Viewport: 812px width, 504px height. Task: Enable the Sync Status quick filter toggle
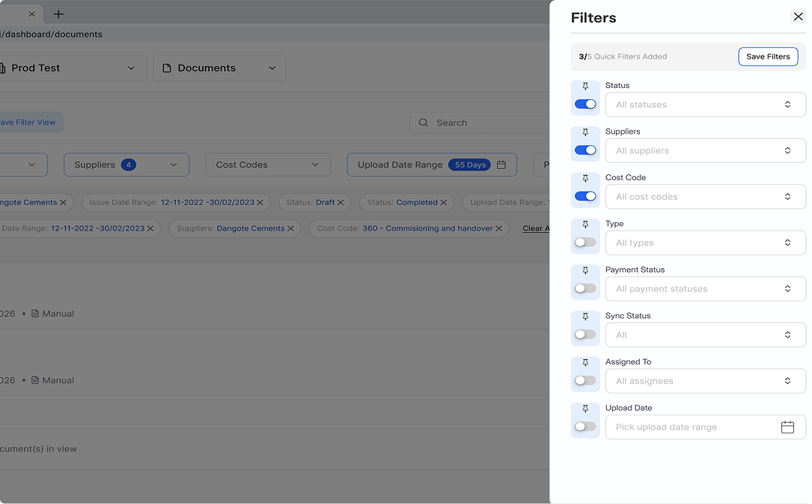pyautogui.click(x=585, y=334)
